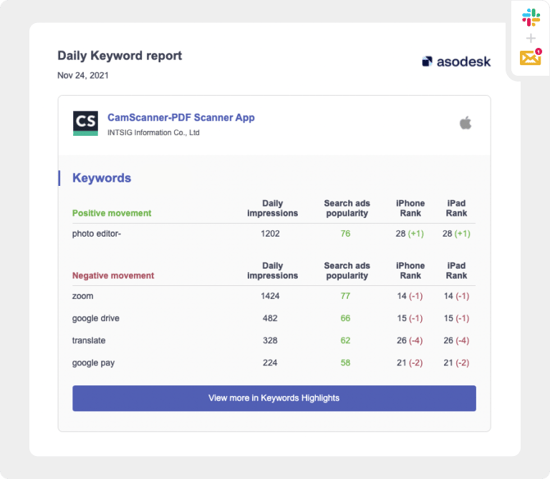550x479 pixels.
Task: Click Search ads popularity header in Positive table
Action: tap(347, 208)
